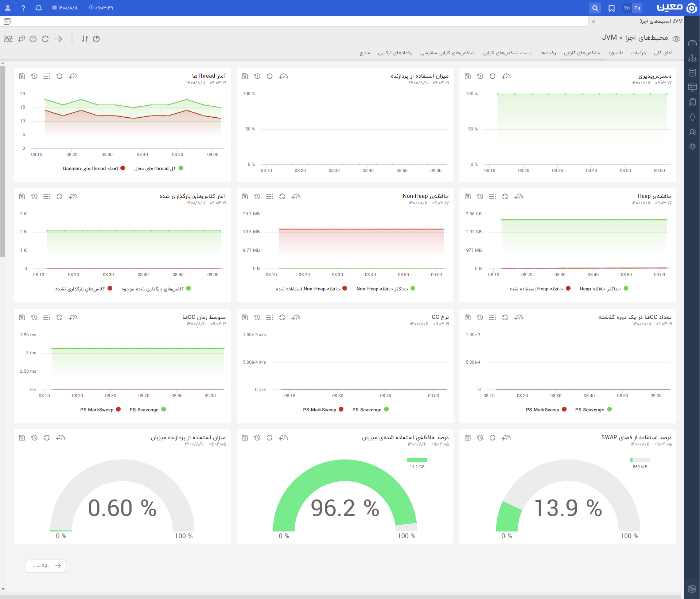Toggle Daemon Threads series in legend

click(94, 168)
